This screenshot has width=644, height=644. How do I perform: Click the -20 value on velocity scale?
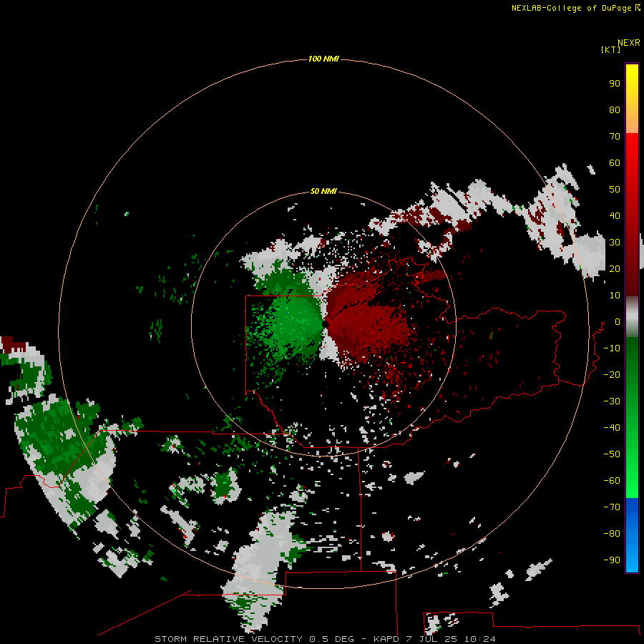(612, 374)
